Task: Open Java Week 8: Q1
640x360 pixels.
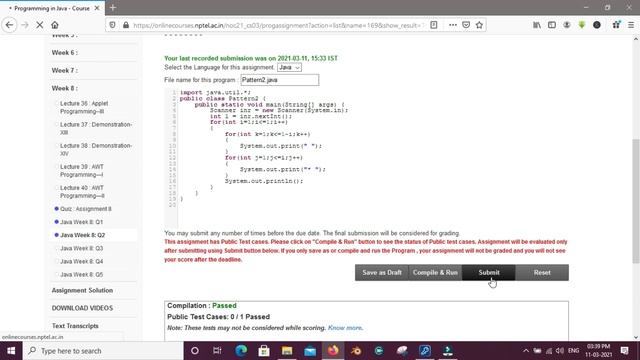Action: click(x=81, y=222)
